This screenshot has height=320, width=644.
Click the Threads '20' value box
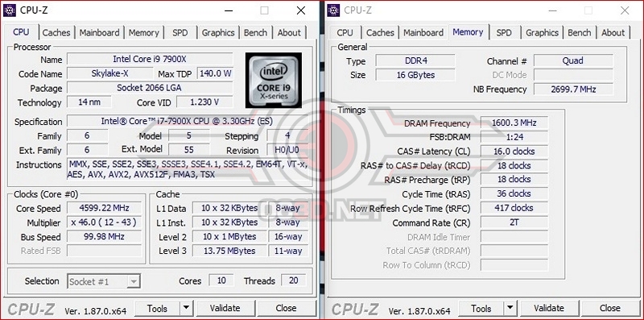click(x=293, y=281)
